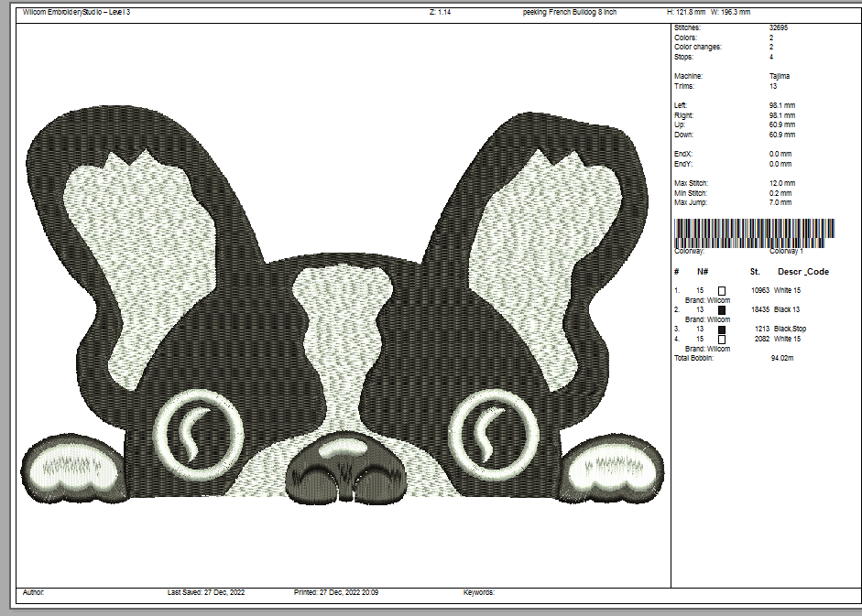Pick the white swatch in row 4

coord(722,339)
